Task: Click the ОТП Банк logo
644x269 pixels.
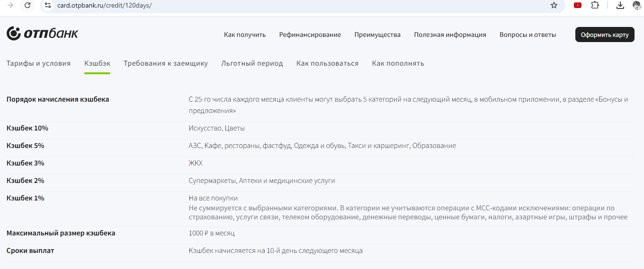Action: click(42, 34)
